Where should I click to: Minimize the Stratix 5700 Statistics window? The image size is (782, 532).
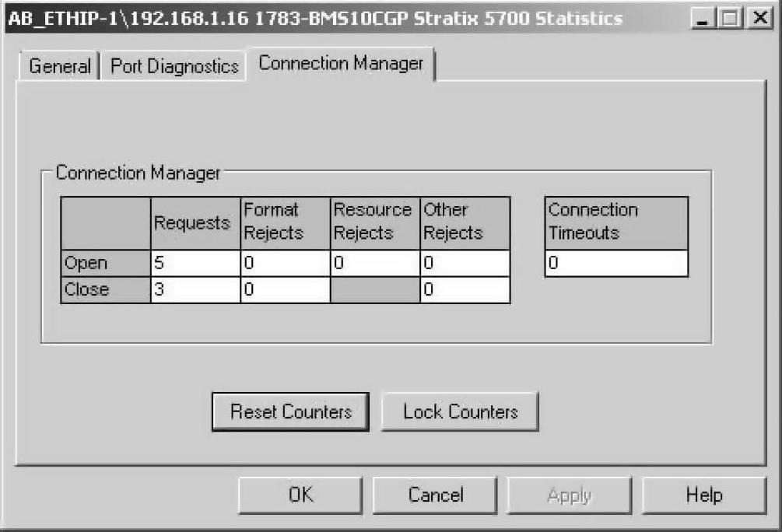(x=702, y=19)
